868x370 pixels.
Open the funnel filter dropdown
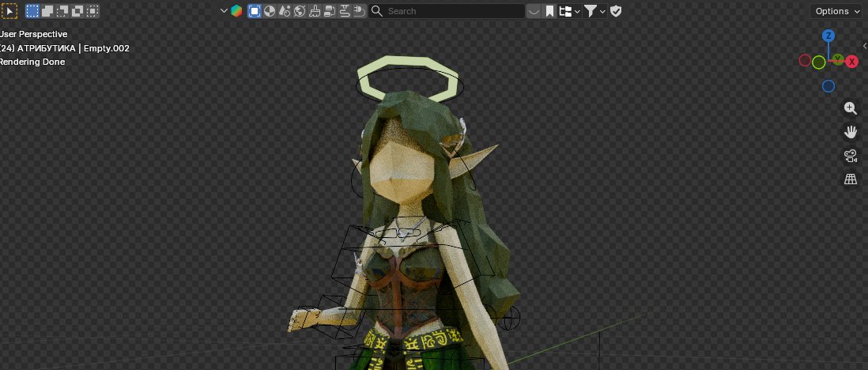pos(595,10)
